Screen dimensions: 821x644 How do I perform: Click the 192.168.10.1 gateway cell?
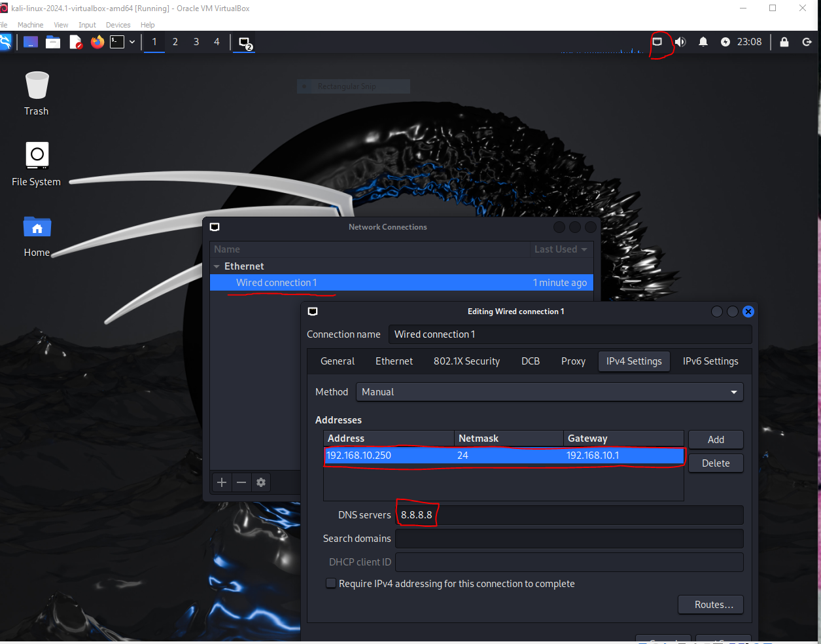pyautogui.click(x=624, y=456)
